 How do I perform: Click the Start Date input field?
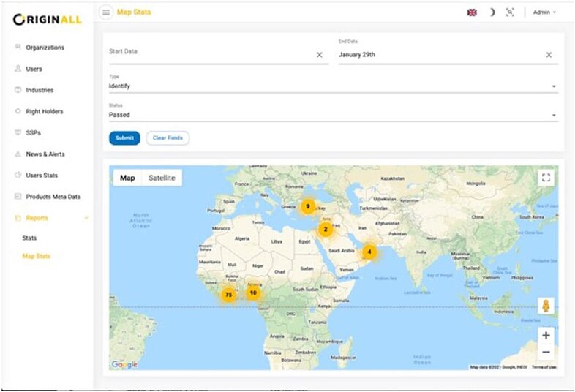click(x=208, y=53)
